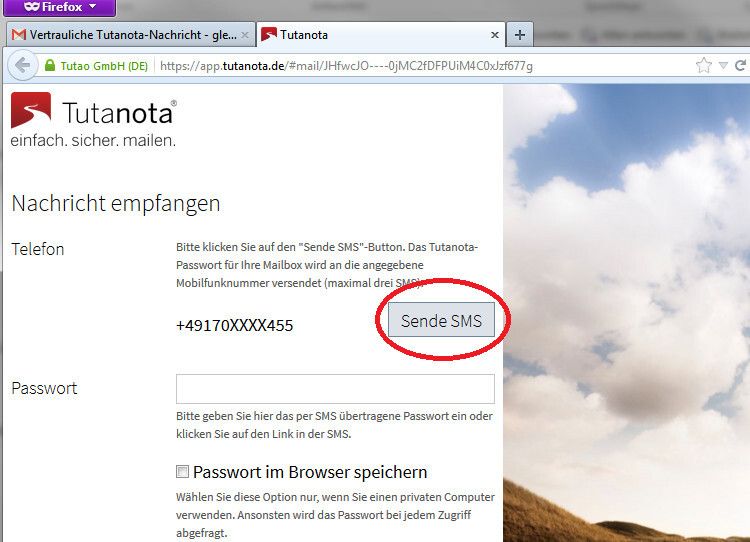Click the Gmail favicon on the first tab
Viewport: 750px width, 542px height.
(19, 35)
